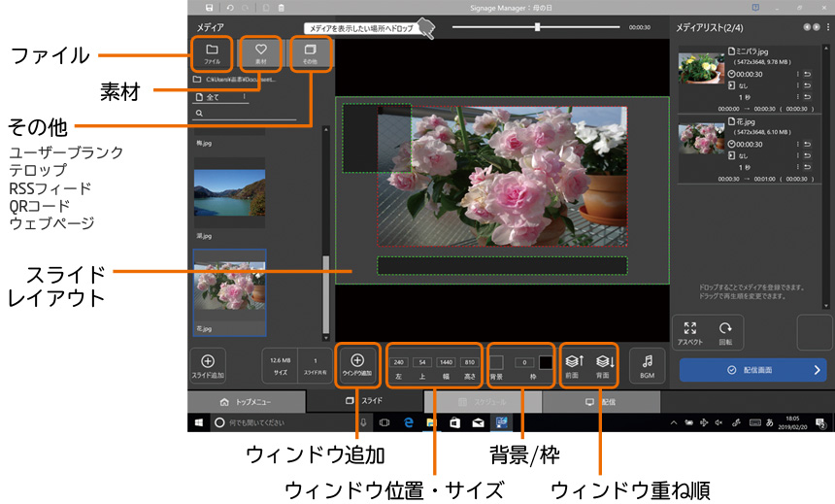Click ウィンドウ追加 to add a window
The height and width of the screenshot is (504, 835).
click(357, 364)
